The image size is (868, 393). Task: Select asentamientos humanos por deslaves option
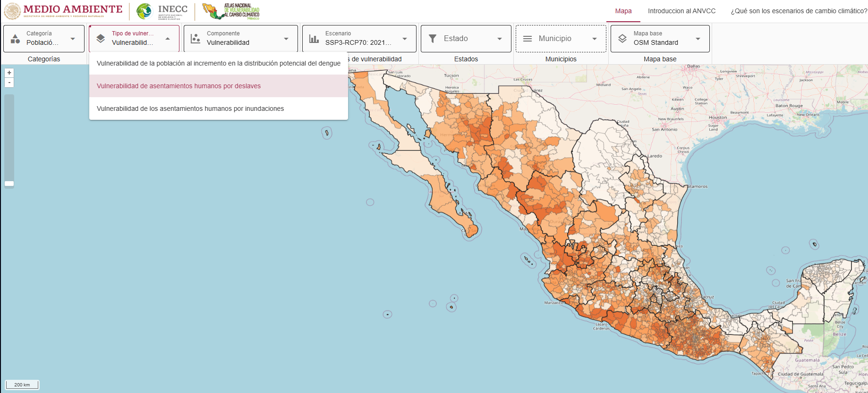(179, 86)
